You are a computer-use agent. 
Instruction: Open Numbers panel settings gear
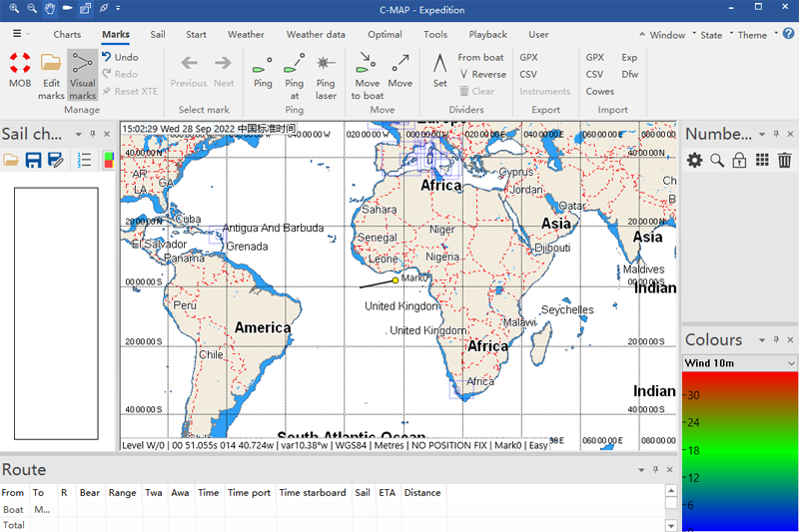tap(694, 160)
